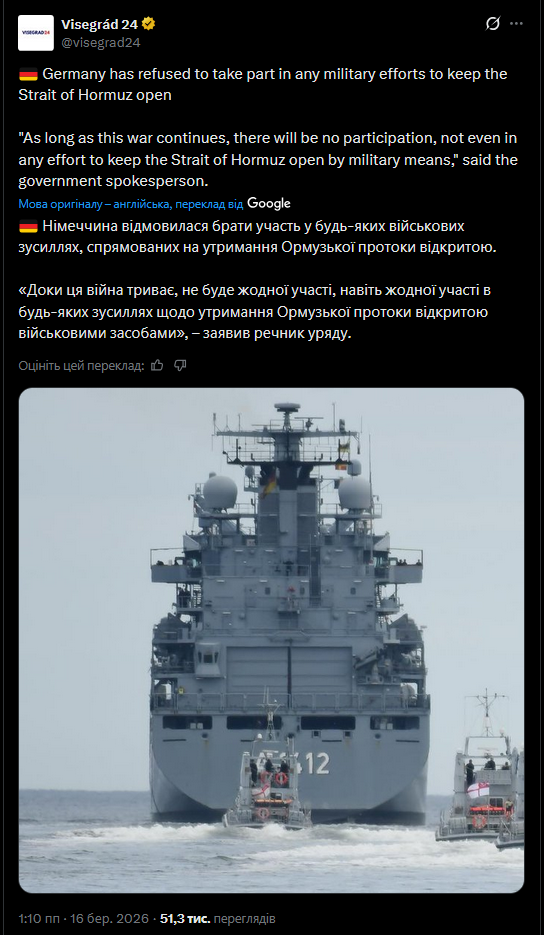Click the gold verified badge
The height and width of the screenshot is (935, 544).
(x=149, y=24)
